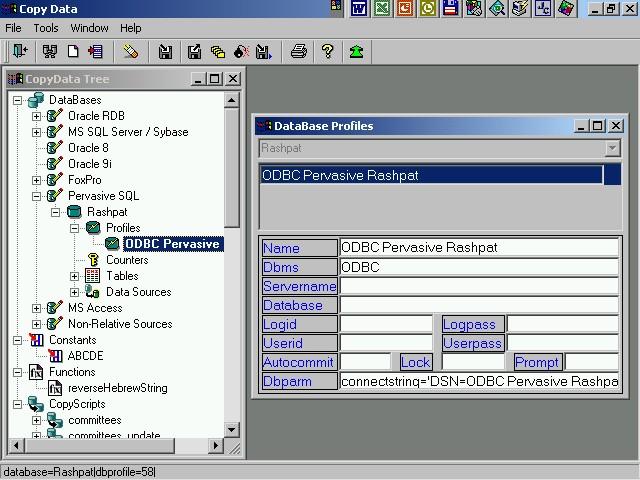Click the eraser toolbar icon
This screenshot has width=640, height=480.
click(131, 51)
